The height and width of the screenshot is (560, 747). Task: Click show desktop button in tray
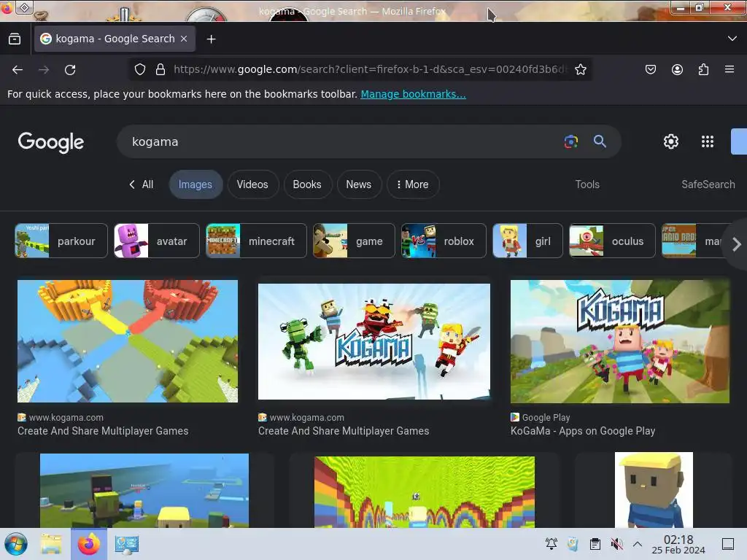click(x=728, y=544)
